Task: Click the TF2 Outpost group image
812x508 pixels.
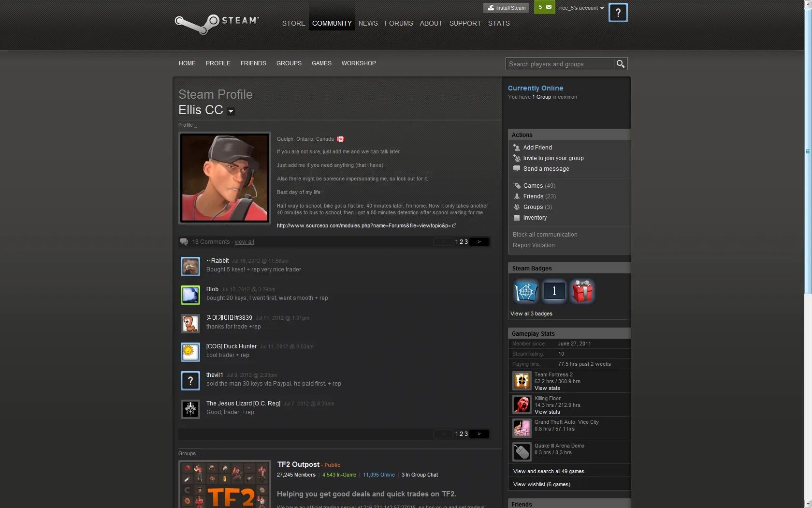Action: (225, 484)
